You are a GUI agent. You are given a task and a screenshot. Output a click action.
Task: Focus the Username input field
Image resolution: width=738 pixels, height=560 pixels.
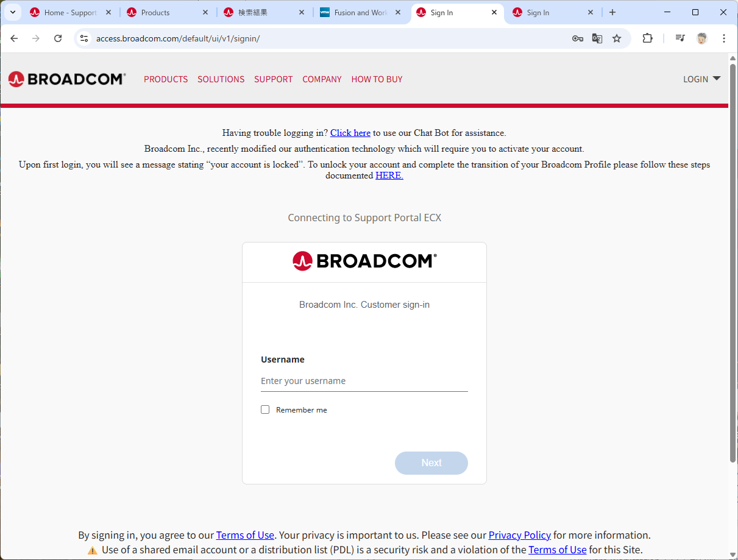point(364,381)
